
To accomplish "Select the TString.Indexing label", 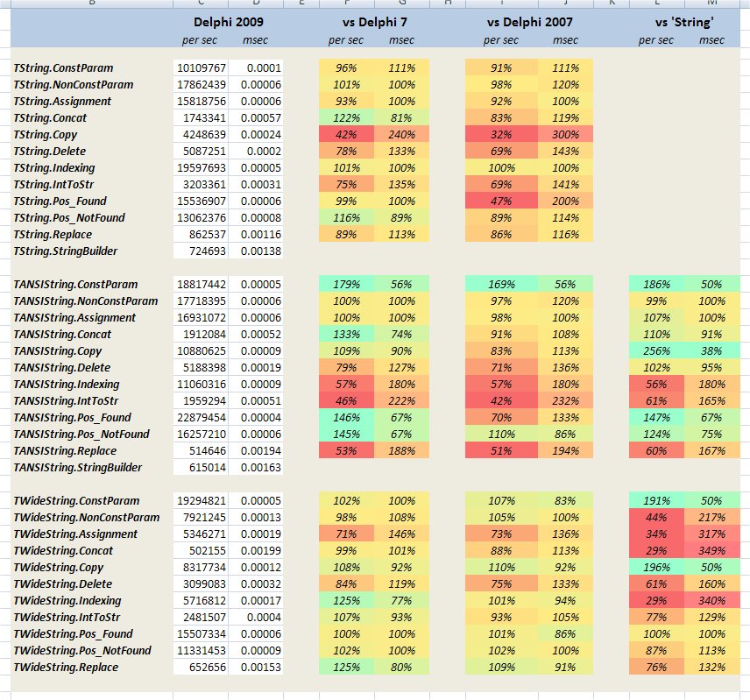I will pos(54,168).
